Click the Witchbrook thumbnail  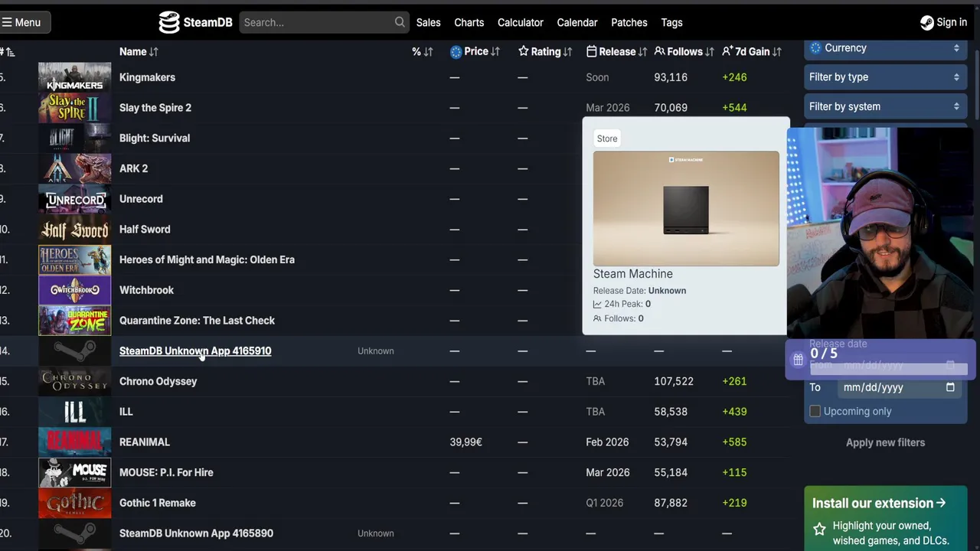(74, 290)
